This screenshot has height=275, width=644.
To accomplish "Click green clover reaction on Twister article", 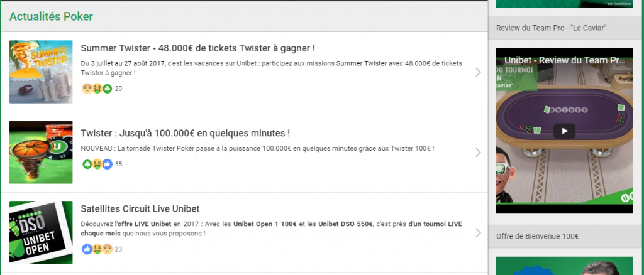I will click(x=87, y=164).
